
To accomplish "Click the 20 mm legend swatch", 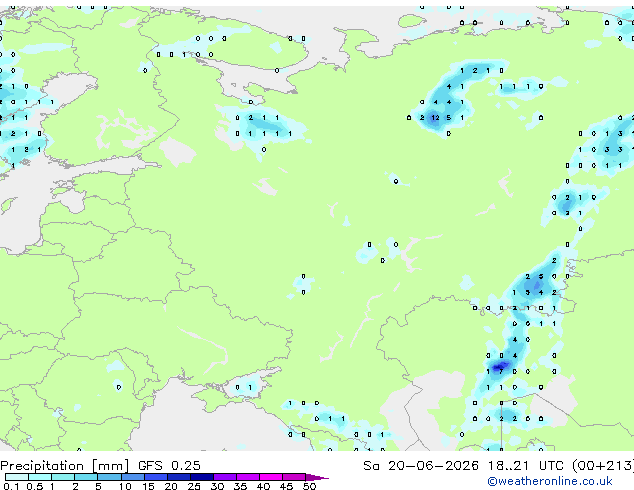I will pos(179,477).
